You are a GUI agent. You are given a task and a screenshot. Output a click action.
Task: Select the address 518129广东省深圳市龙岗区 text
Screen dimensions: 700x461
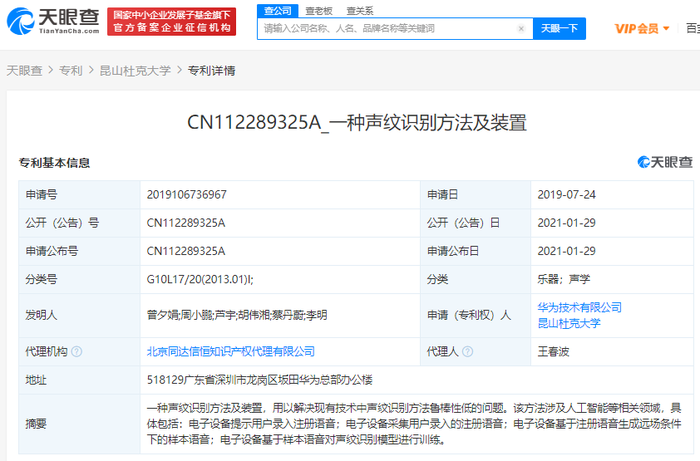tap(260, 380)
